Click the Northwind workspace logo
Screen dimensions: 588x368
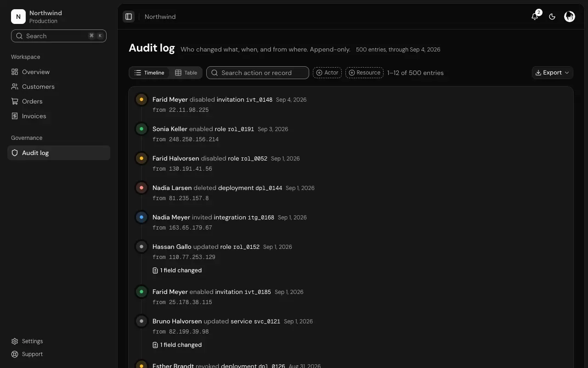(x=18, y=17)
